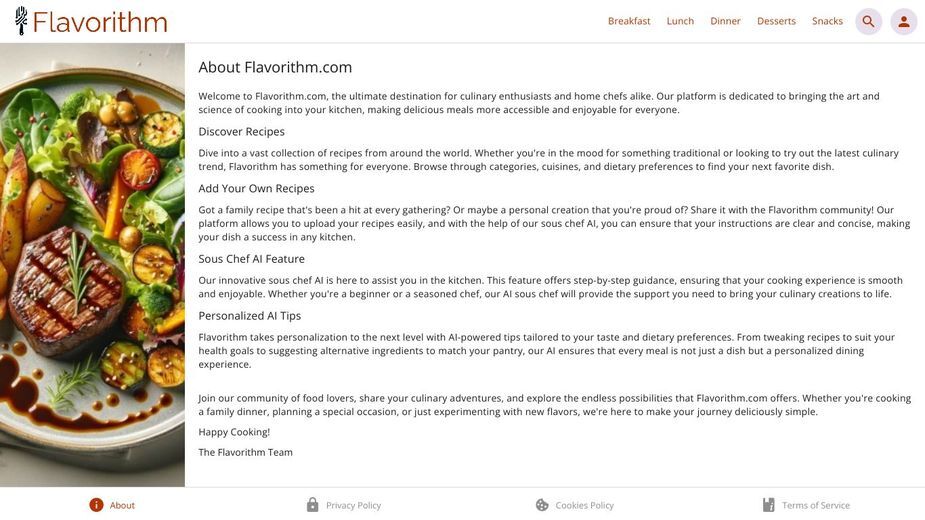Image resolution: width=925 pixels, height=520 pixels.
Task: Click the About info circle icon
Action: [96, 505]
